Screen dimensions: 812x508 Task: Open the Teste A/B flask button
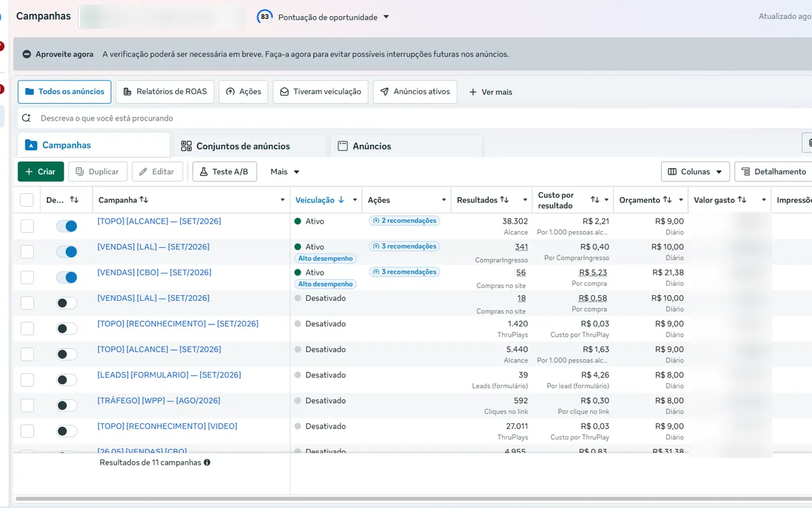click(224, 171)
